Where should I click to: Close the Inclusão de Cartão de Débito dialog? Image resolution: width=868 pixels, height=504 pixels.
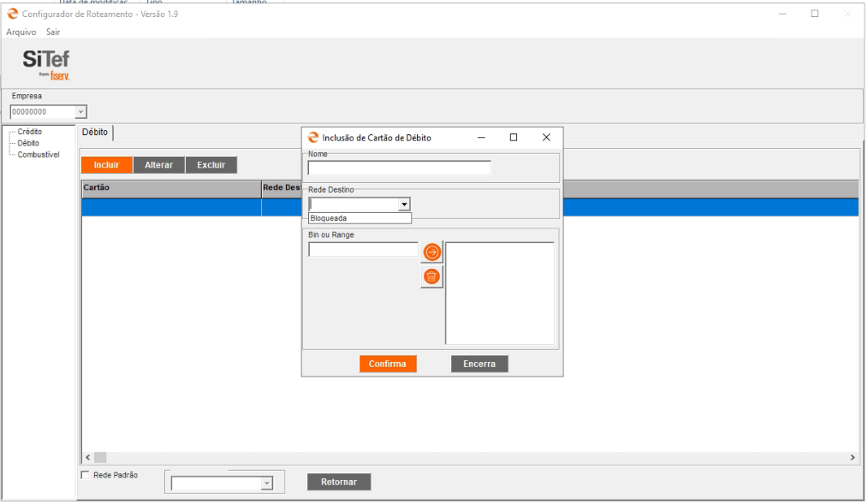tap(546, 137)
